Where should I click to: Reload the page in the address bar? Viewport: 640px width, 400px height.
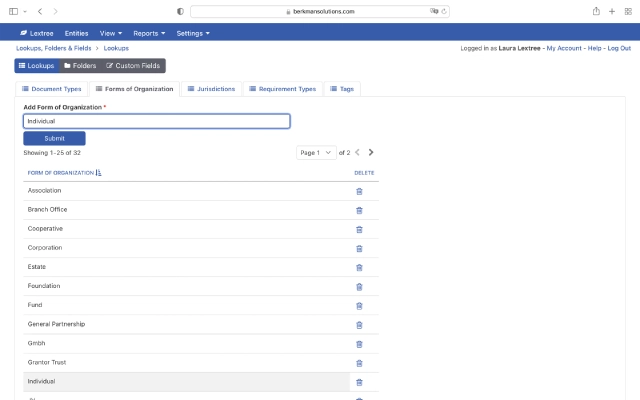(444, 11)
